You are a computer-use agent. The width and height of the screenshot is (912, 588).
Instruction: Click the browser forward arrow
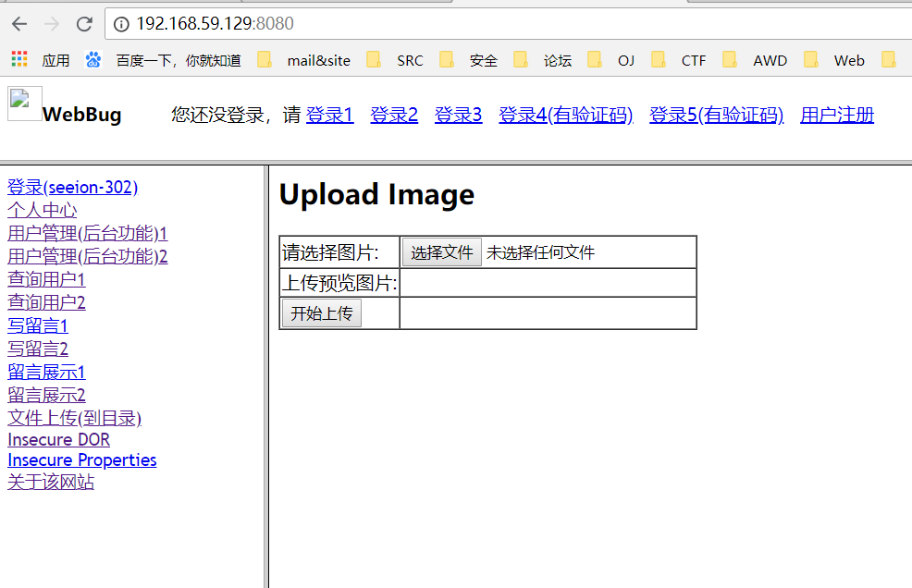click(52, 24)
